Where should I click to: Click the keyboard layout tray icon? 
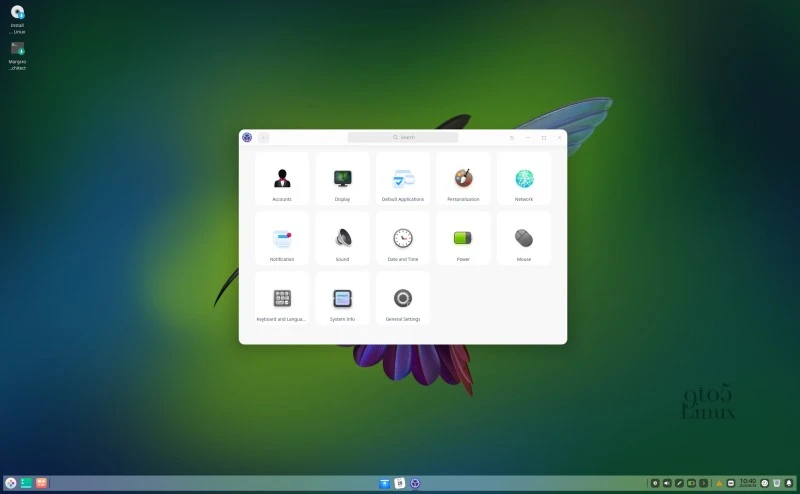coord(731,483)
